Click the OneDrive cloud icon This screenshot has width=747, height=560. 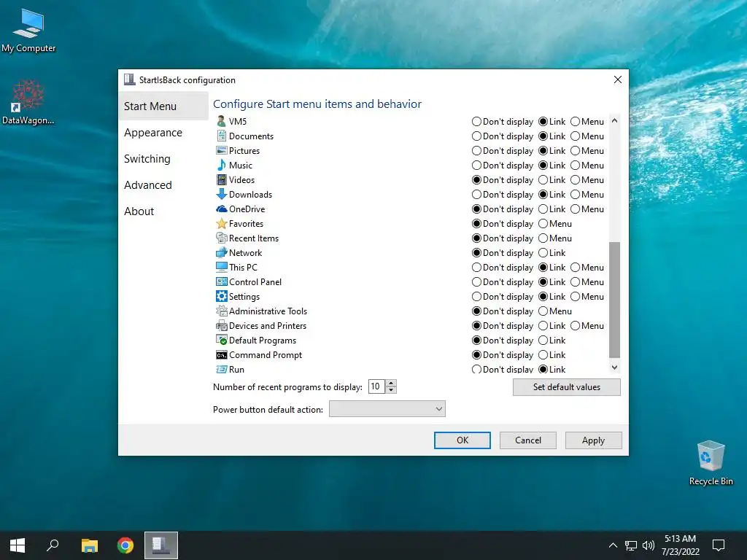[x=221, y=209]
